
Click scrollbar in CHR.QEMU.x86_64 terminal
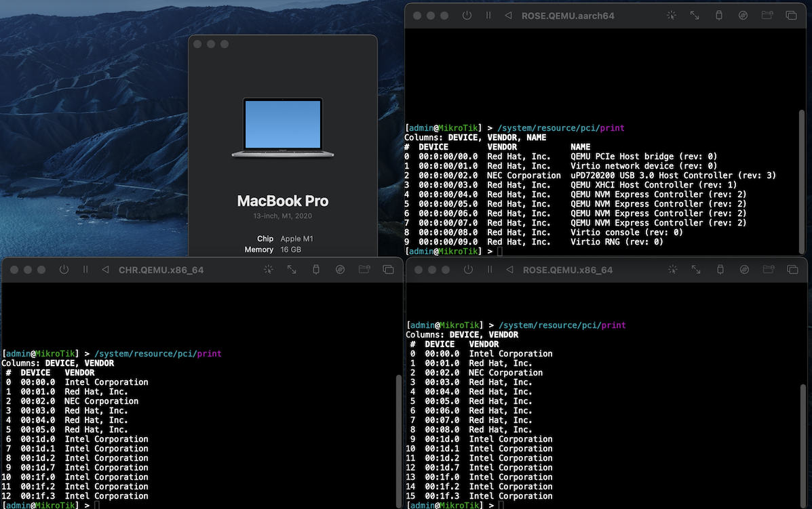398,440
